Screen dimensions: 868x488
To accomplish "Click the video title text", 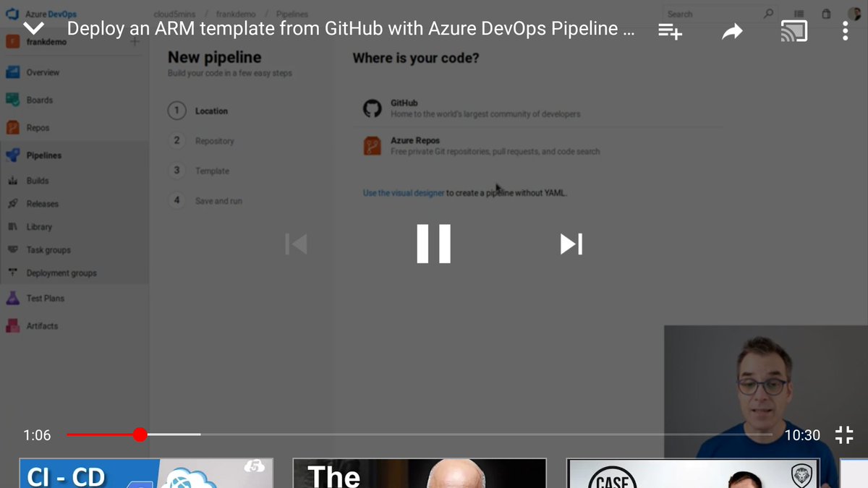I will [352, 29].
